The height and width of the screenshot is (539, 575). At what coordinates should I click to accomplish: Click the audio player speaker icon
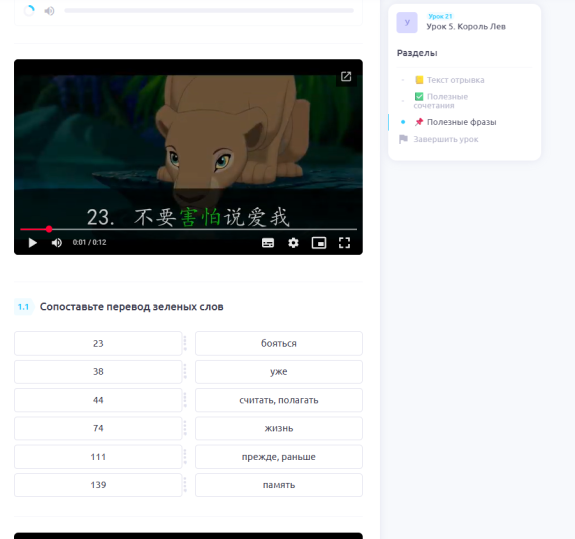(x=50, y=11)
